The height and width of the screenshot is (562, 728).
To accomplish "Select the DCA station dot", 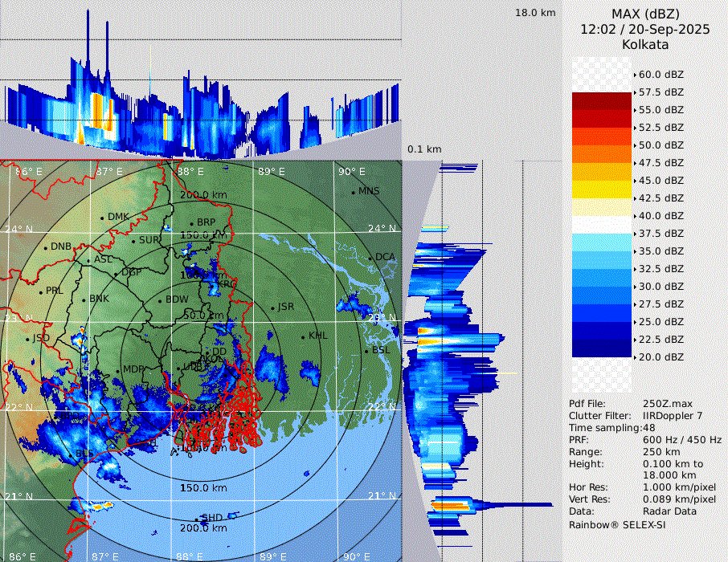I will 371,258.
